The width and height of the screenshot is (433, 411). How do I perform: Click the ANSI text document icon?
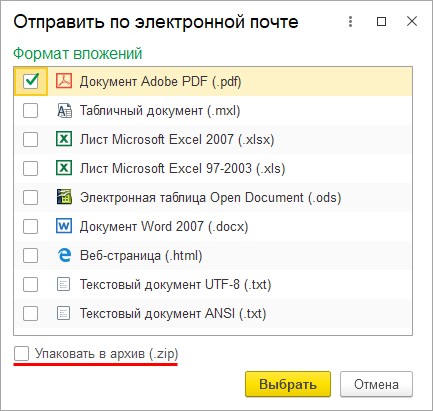64,314
